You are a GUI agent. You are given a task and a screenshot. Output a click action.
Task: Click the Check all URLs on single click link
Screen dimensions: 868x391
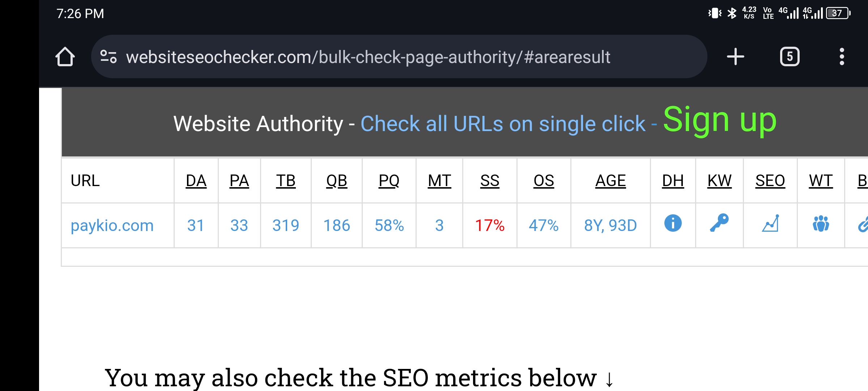(503, 124)
